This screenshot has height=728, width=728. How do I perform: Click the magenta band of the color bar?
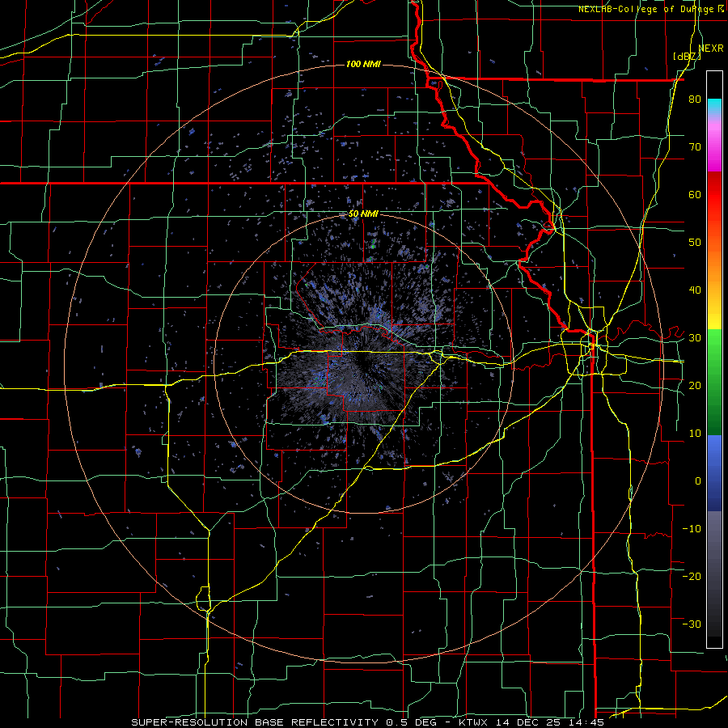[714, 146]
